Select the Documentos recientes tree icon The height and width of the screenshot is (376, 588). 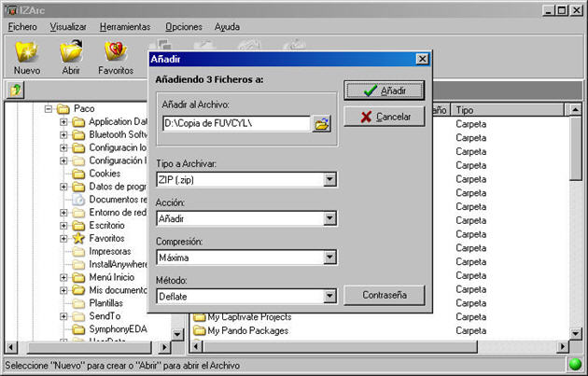(79, 199)
